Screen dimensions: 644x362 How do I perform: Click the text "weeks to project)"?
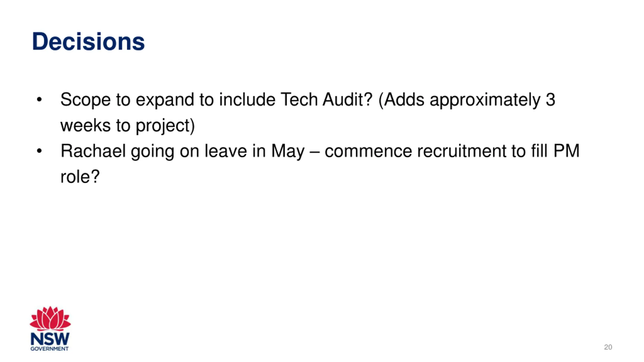128,126
